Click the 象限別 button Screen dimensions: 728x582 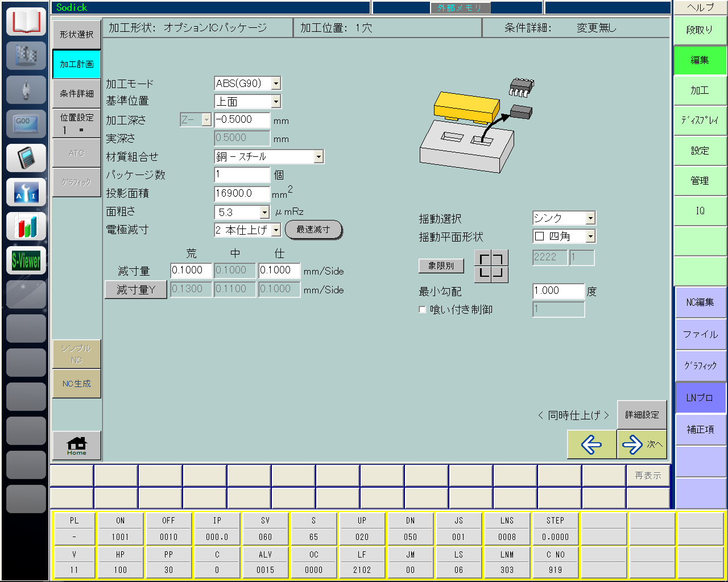click(441, 265)
